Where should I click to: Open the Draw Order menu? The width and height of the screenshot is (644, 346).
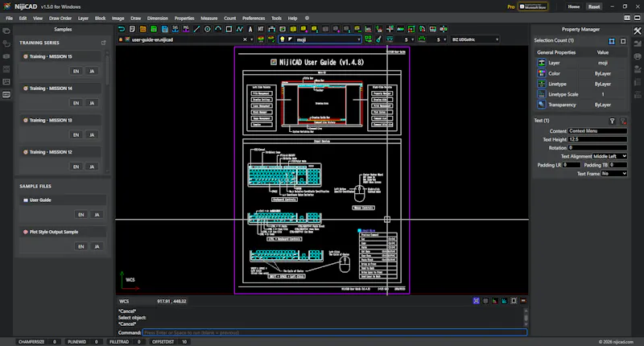tap(60, 18)
